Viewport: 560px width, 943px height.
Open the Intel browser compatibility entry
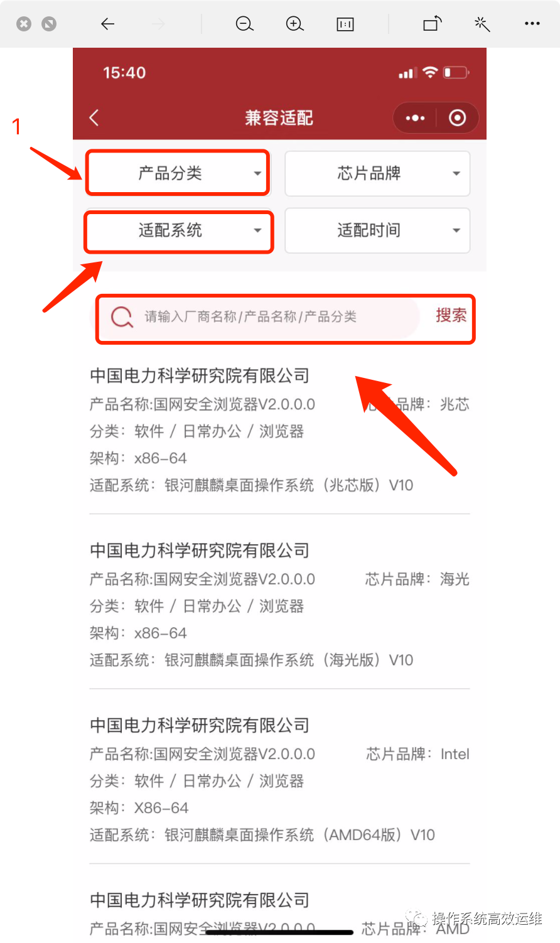pyautogui.click(x=279, y=780)
